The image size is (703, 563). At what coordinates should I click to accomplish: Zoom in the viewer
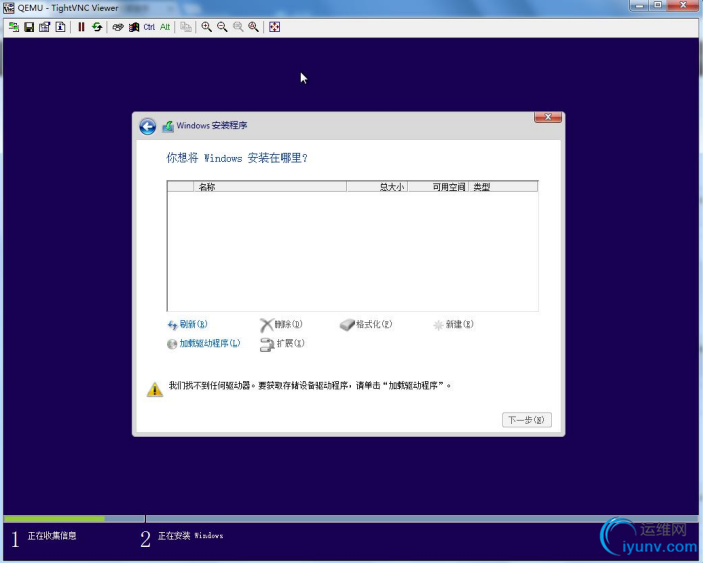(x=207, y=27)
